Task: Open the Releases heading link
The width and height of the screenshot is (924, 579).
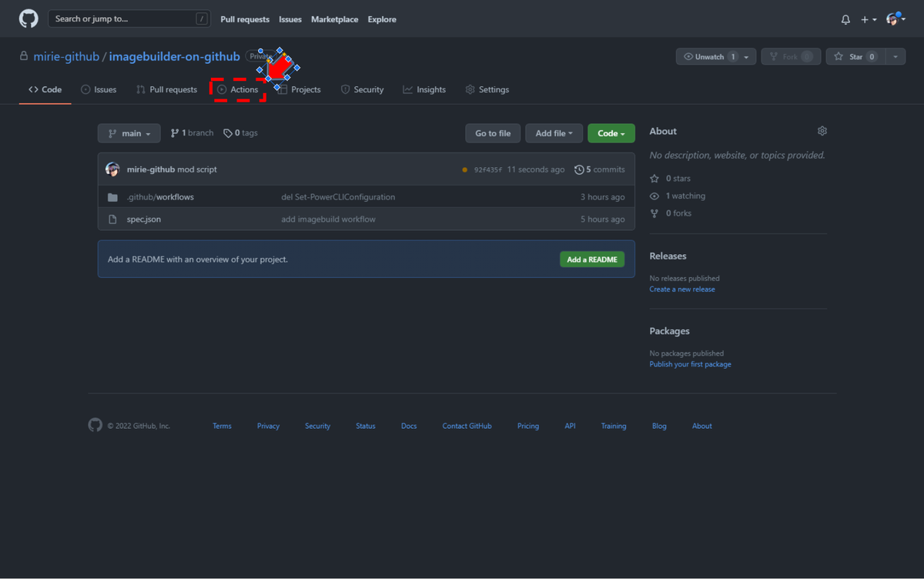Action: [668, 256]
